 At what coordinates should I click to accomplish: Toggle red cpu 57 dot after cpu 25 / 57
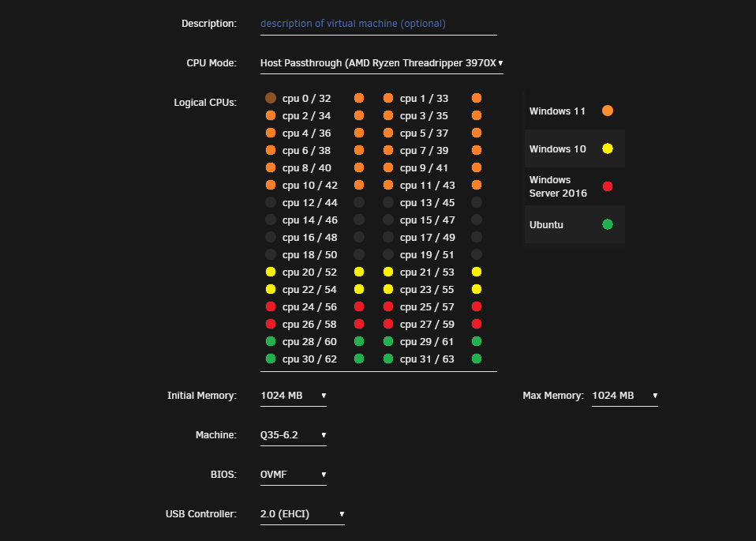click(x=477, y=307)
